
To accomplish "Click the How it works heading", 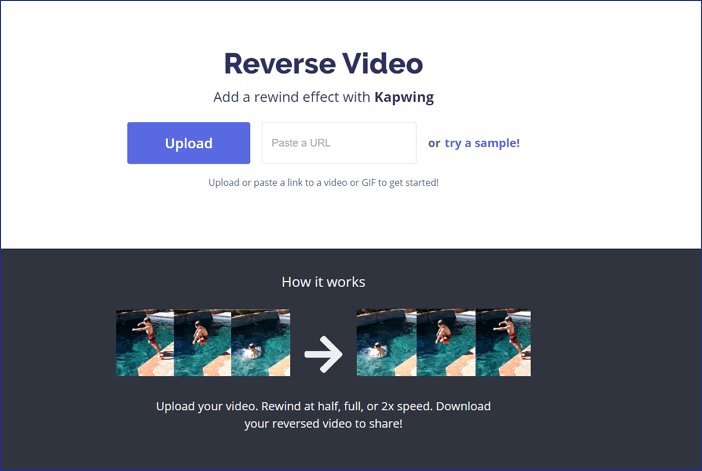I will click(x=323, y=282).
